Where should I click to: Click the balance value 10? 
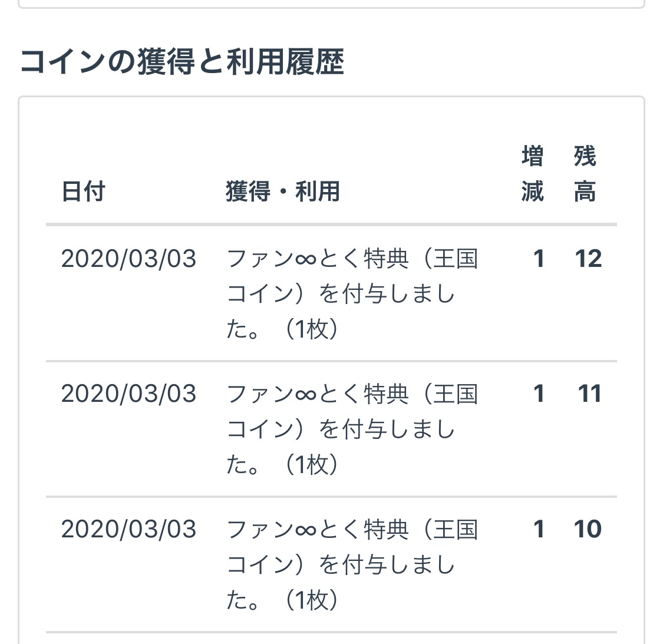pyautogui.click(x=588, y=529)
